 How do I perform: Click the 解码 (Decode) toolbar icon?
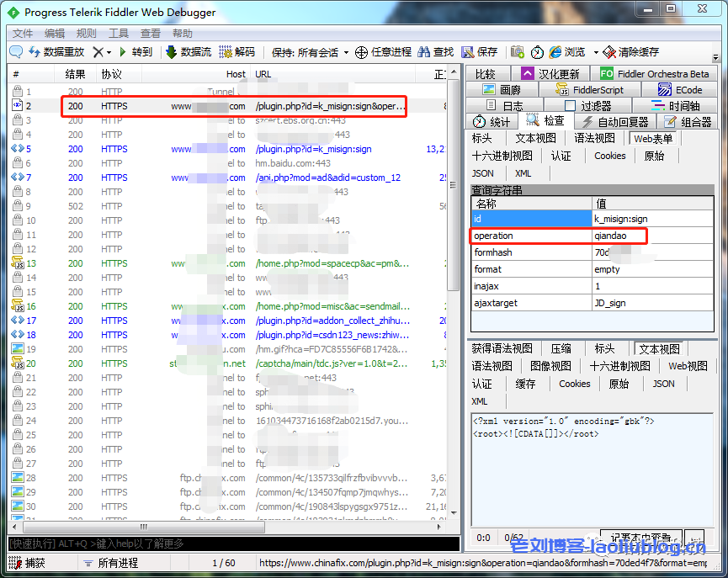(x=226, y=52)
